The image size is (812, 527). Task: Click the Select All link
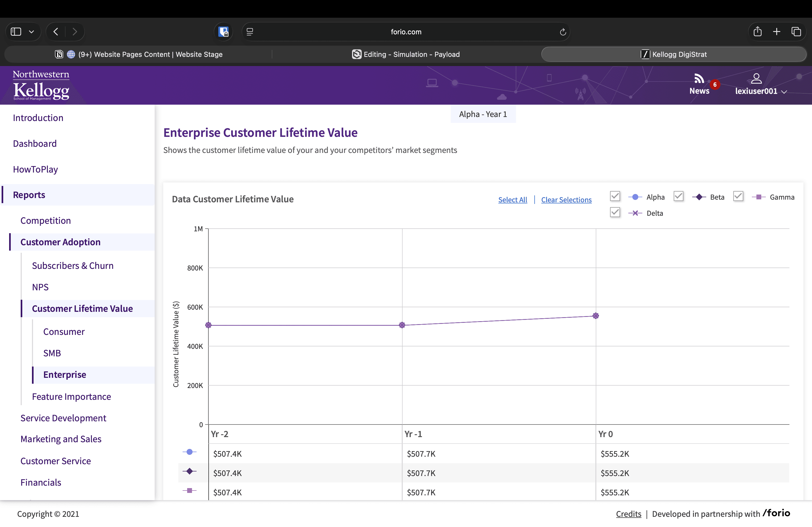tap(512, 200)
